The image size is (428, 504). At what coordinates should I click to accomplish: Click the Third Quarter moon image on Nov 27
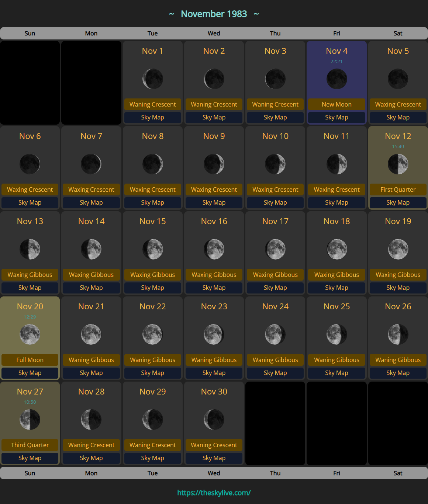tap(30, 420)
